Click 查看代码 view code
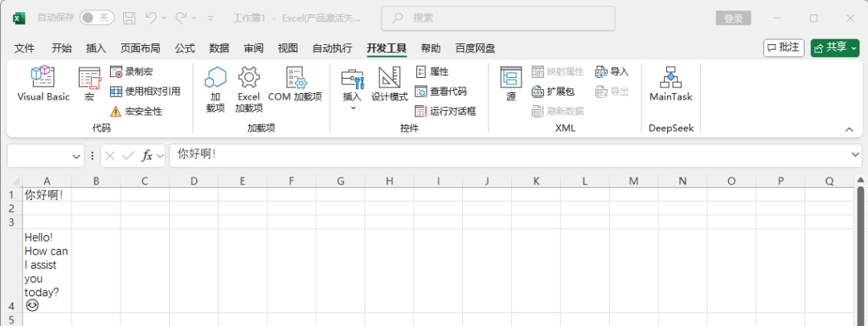This screenshot has height=326, width=868. click(440, 92)
